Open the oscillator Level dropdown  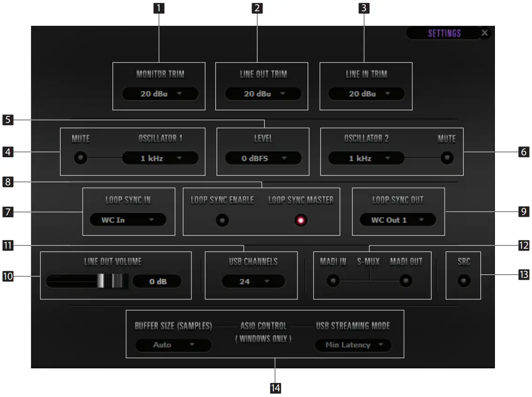(x=263, y=158)
